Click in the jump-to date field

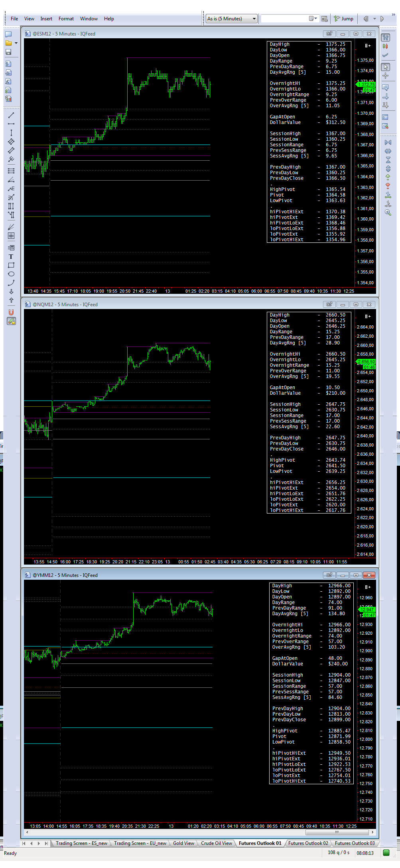point(285,19)
